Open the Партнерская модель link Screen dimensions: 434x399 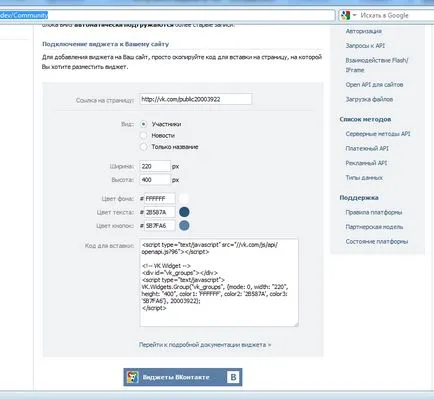click(x=374, y=227)
